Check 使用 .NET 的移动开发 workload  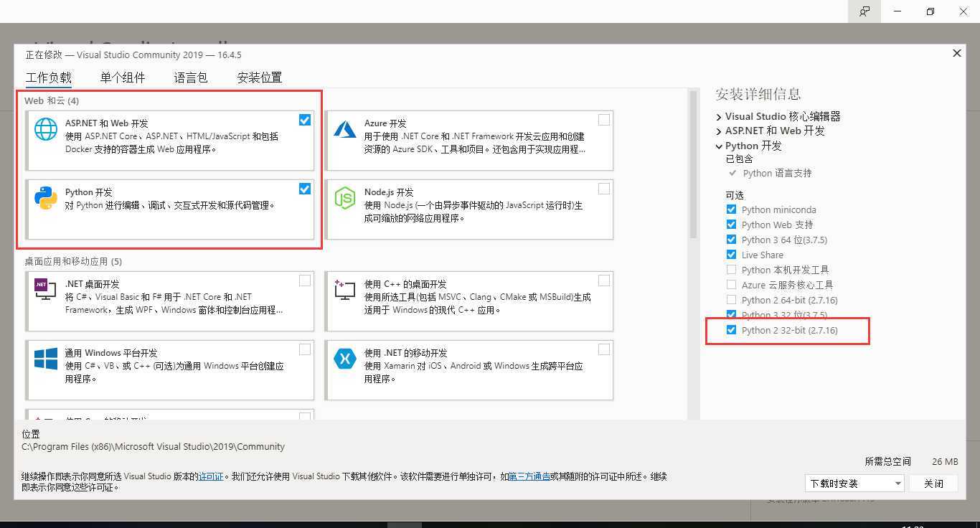[604, 349]
